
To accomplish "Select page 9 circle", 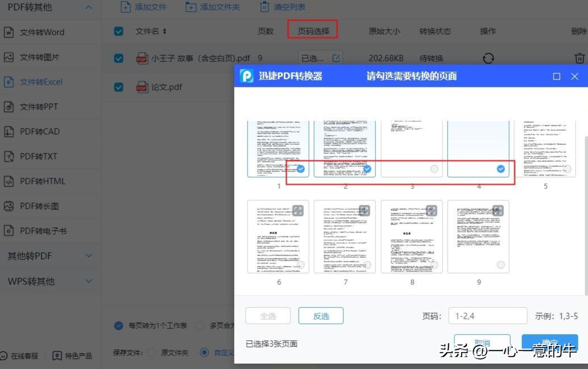I will pos(501,265).
